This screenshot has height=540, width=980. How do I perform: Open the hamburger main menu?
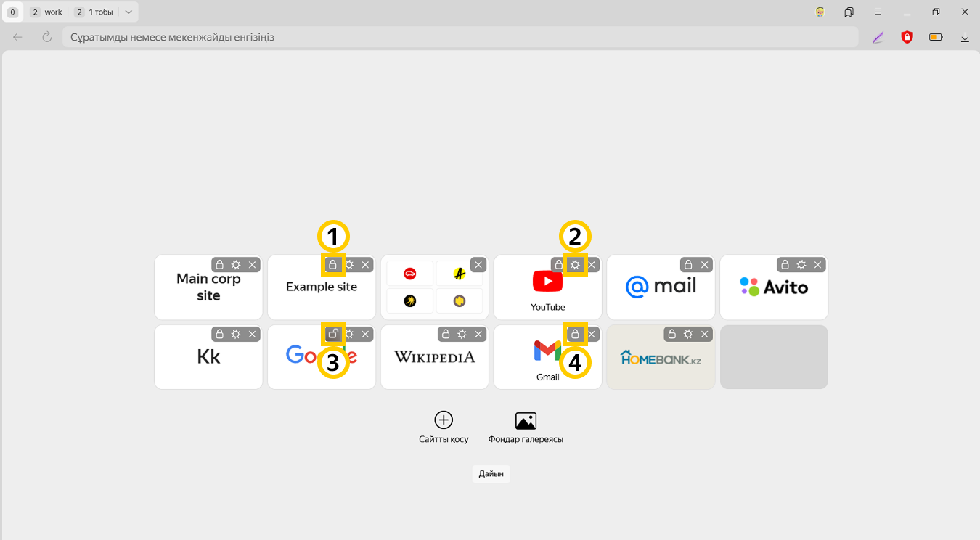(x=878, y=12)
